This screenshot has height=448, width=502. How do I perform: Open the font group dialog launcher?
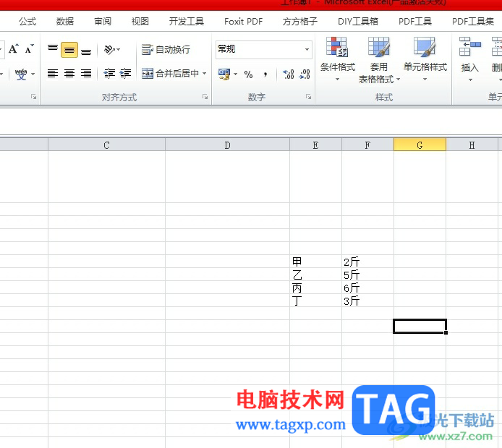33,97
